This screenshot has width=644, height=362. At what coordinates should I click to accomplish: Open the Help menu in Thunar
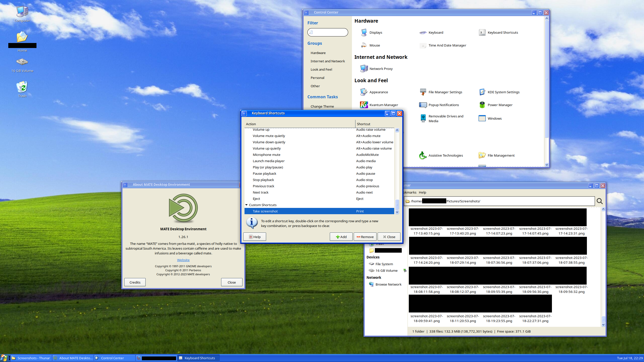click(422, 192)
